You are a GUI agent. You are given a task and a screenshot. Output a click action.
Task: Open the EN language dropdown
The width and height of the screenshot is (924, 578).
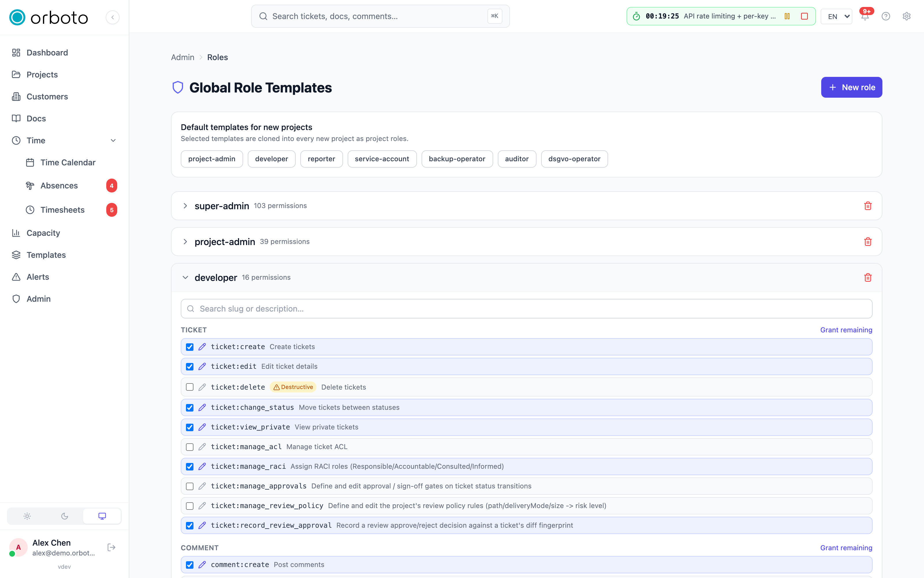point(836,16)
